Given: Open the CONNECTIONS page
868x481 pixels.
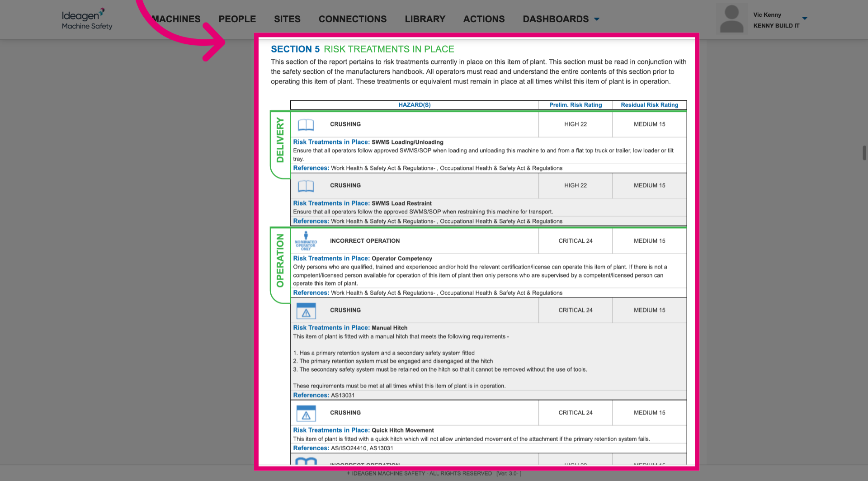Looking at the screenshot, I should [353, 19].
